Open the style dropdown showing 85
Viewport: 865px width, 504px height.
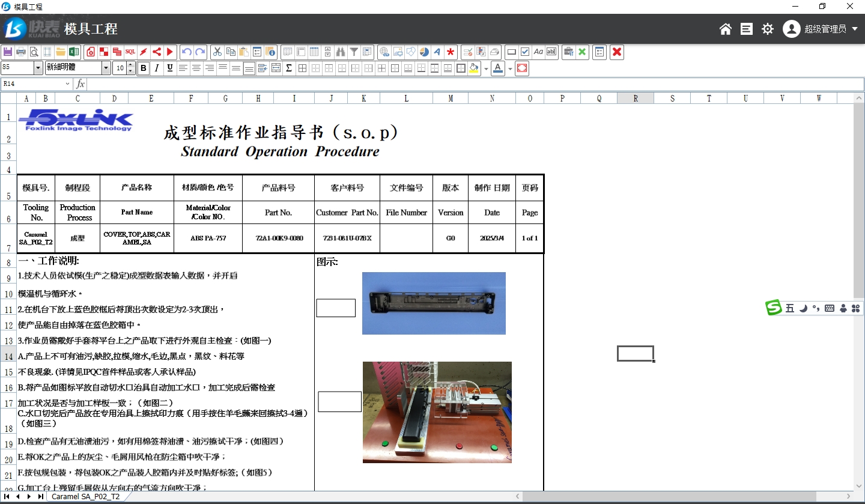pyautogui.click(x=38, y=68)
